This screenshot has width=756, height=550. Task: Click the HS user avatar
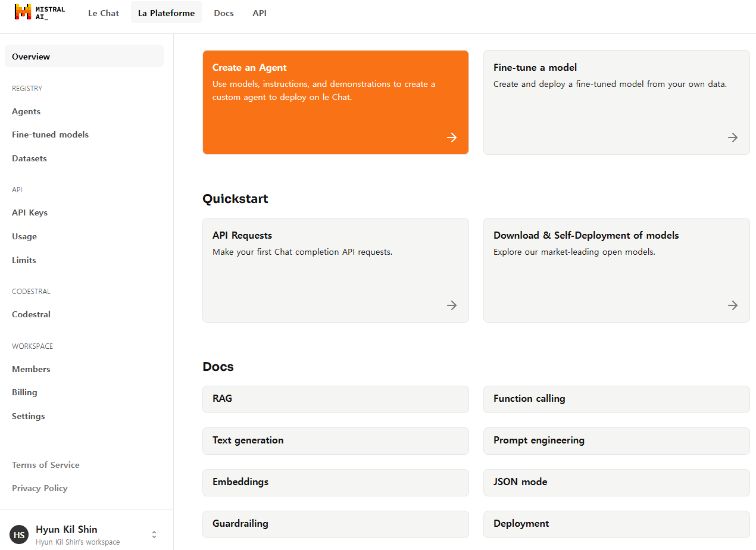(19, 535)
